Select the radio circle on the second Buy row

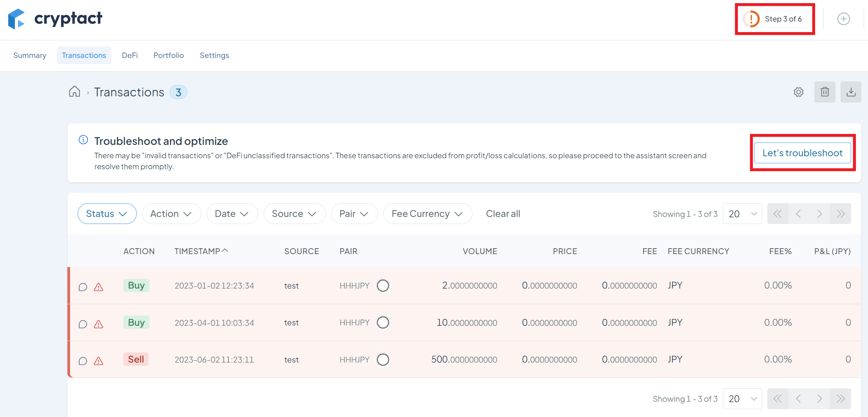coord(383,322)
